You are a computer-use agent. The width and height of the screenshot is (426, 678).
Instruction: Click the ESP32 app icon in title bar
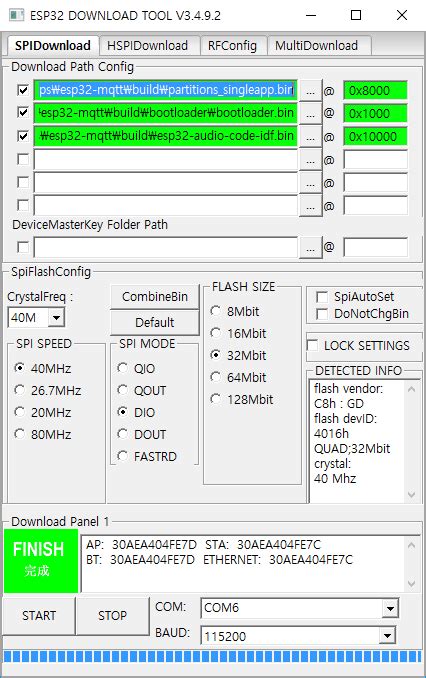(17, 15)
